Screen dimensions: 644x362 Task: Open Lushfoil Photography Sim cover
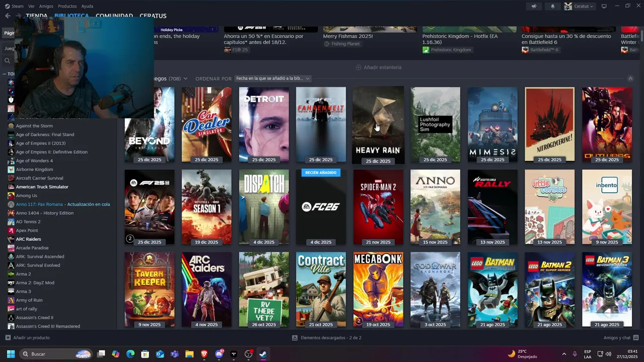tap(435, 125)
